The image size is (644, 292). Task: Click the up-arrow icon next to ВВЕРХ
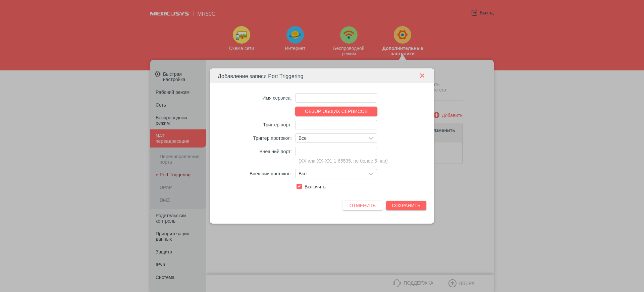(452, 283)
